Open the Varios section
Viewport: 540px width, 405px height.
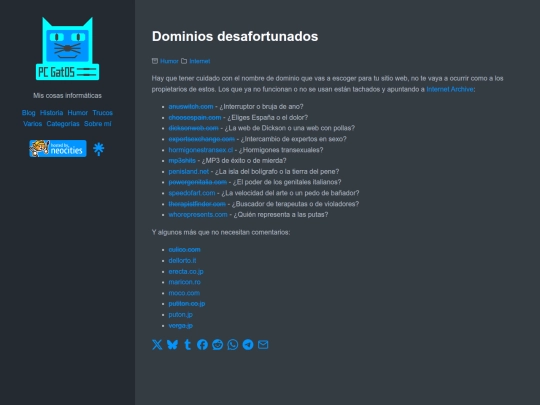[32, 124]
